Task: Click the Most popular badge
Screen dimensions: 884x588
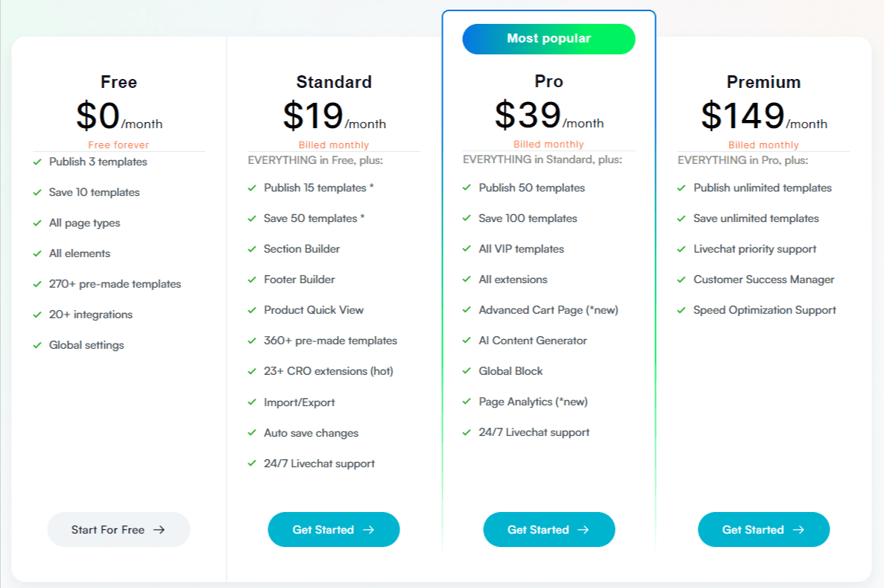Action: 549,39
